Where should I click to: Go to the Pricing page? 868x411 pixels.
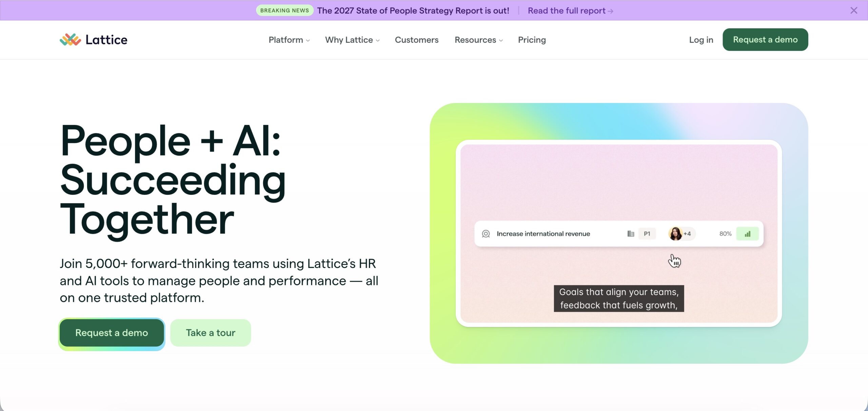(x=532, y=40)
